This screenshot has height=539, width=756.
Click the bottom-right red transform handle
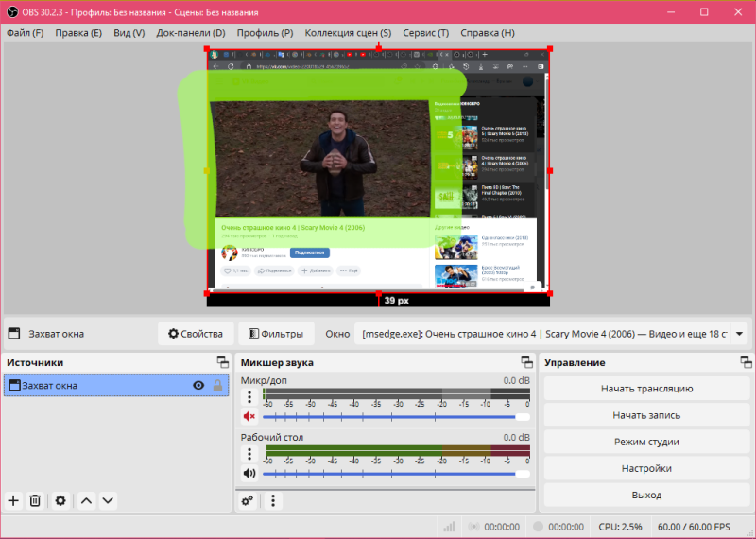pos(550,293)
